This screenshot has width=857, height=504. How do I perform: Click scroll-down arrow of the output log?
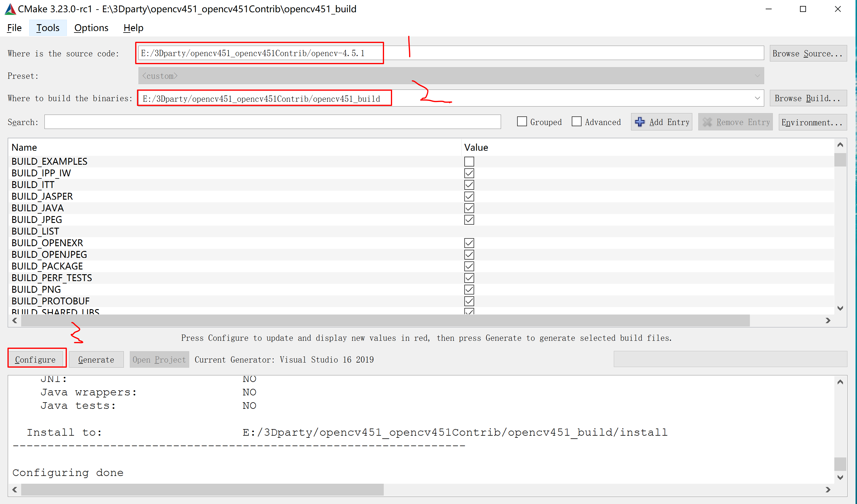[840, 477]
